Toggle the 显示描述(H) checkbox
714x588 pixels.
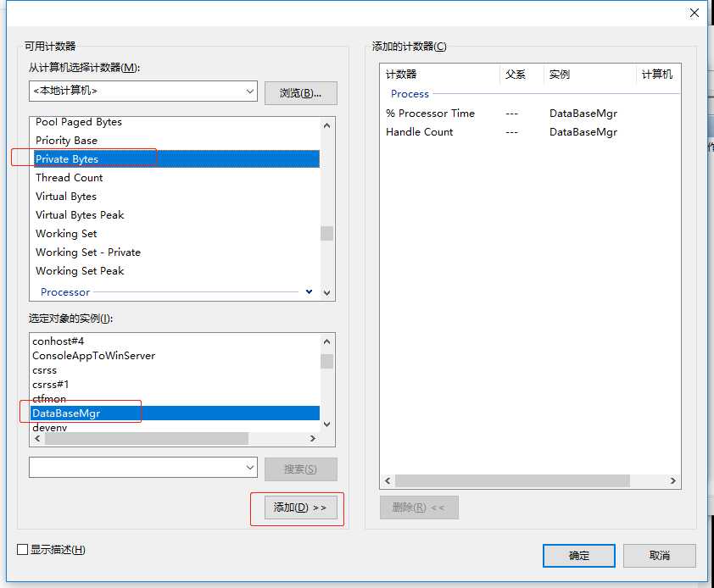point(22,550)
